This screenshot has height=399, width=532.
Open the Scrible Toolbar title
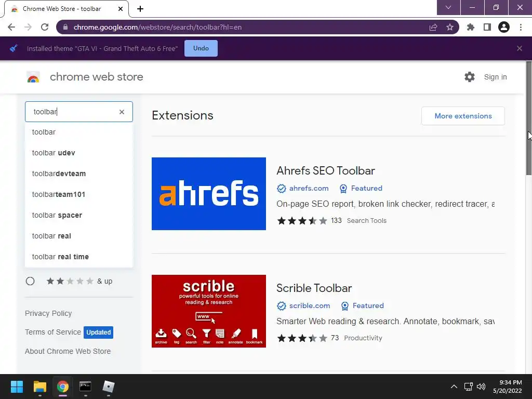pos(314,288)
